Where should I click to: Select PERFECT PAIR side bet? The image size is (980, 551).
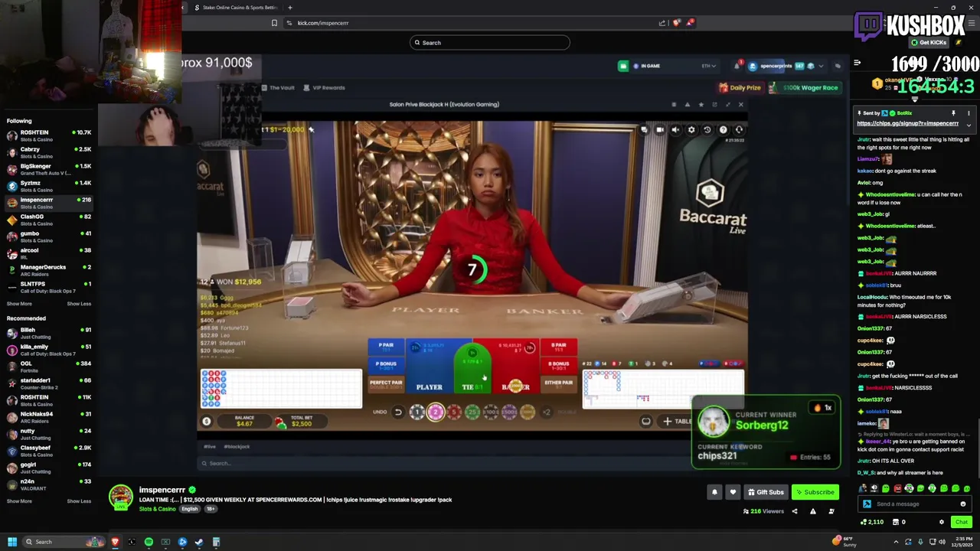tap(386, 383)
